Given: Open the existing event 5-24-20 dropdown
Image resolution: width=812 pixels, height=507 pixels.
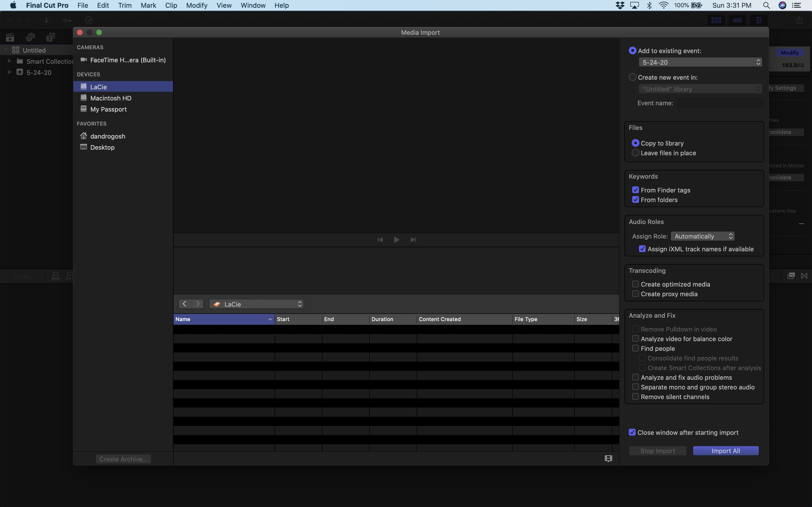Looking at the screenshot, I should tap(700, 62).
